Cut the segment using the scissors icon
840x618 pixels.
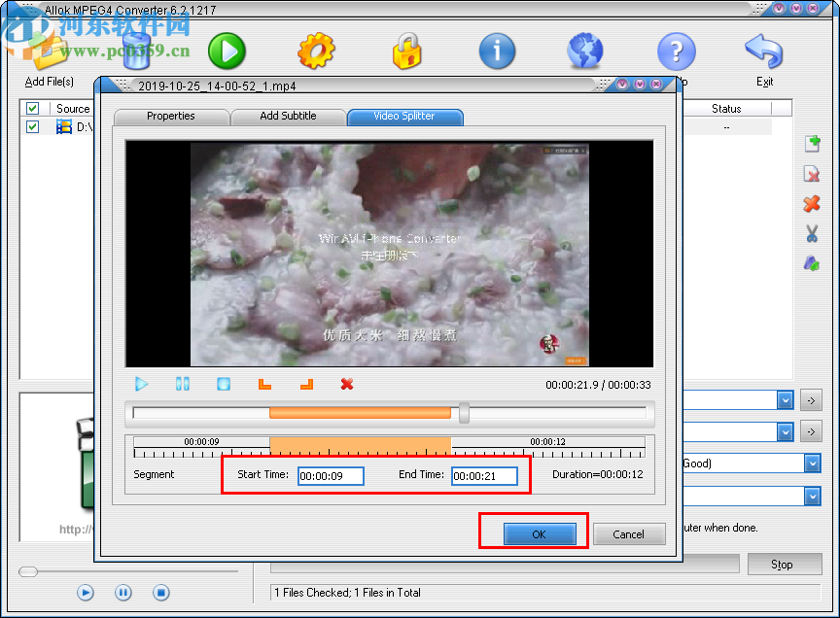tap(812, 233)
